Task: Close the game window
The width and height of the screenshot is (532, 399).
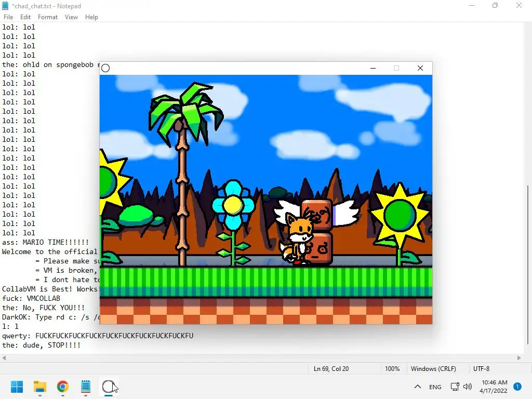Action: (x=420, y=68)
